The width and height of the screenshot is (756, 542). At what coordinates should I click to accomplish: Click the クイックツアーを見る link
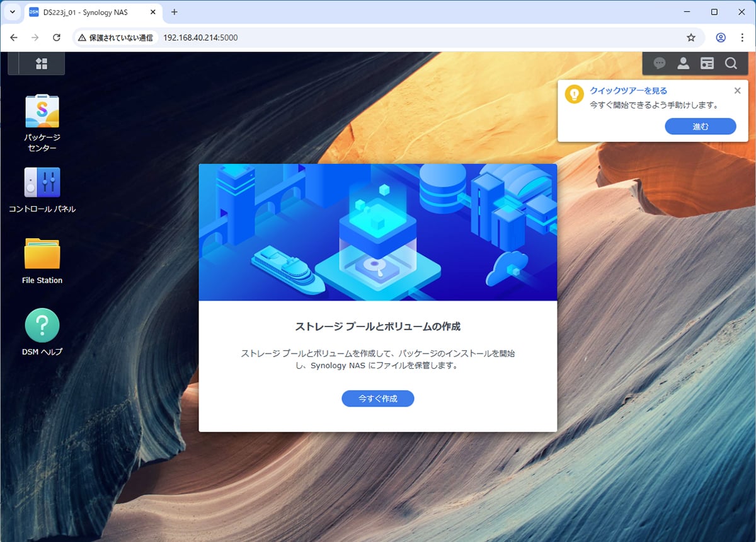[x=628, y=91]
